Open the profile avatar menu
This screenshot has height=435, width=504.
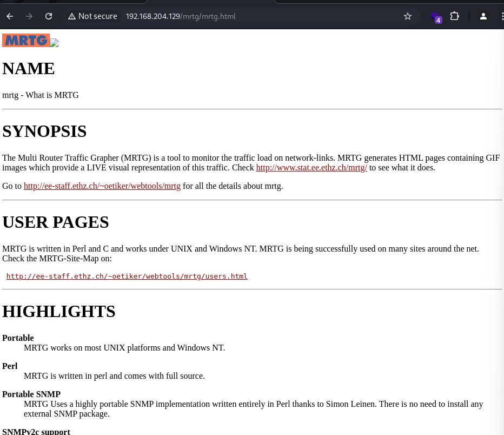click(x=483, y=16)
